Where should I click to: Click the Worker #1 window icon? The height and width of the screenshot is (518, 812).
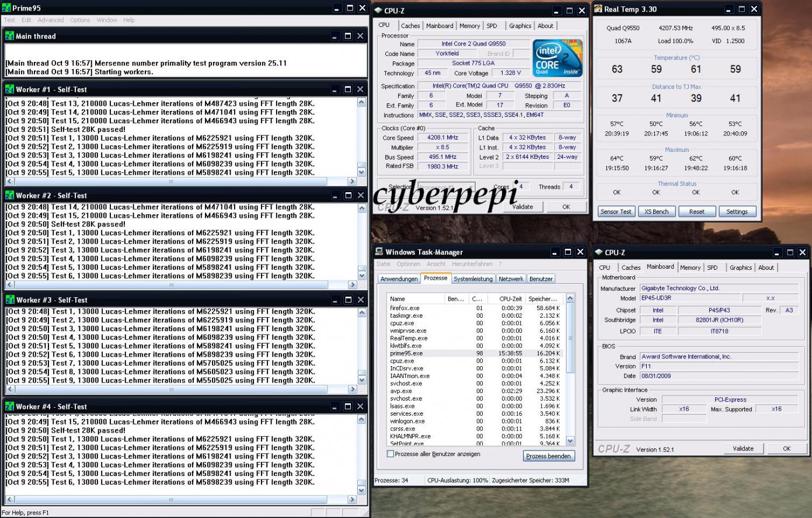tap(9, 89)
